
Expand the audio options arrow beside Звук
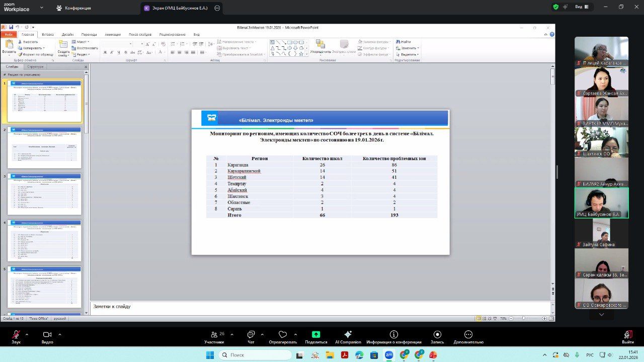click(x=27, y=334)
